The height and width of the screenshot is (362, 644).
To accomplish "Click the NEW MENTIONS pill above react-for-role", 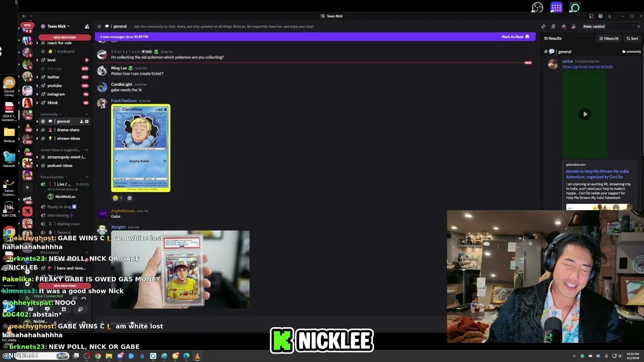I will pyautogui.click(x=64, y=37).
